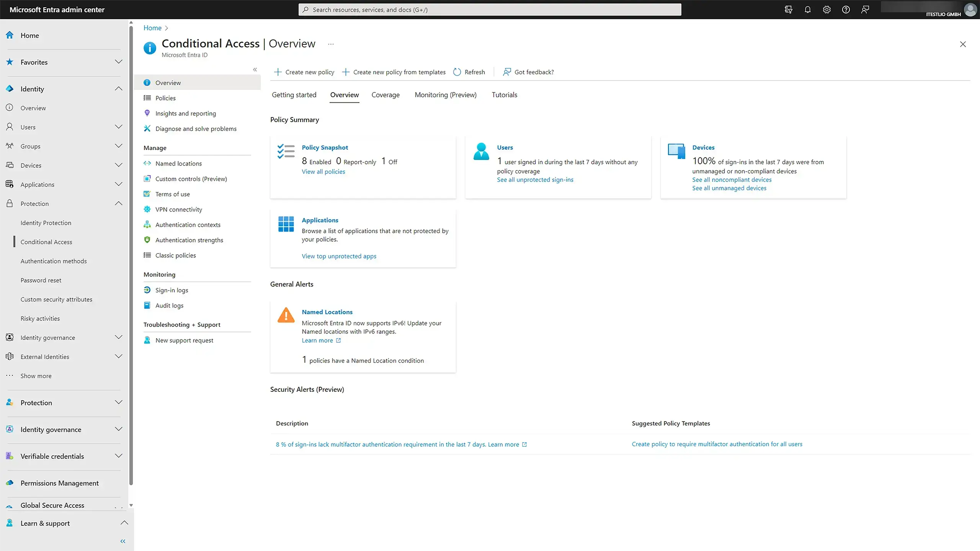Switch to the Tutorials tab

[504, 95]
